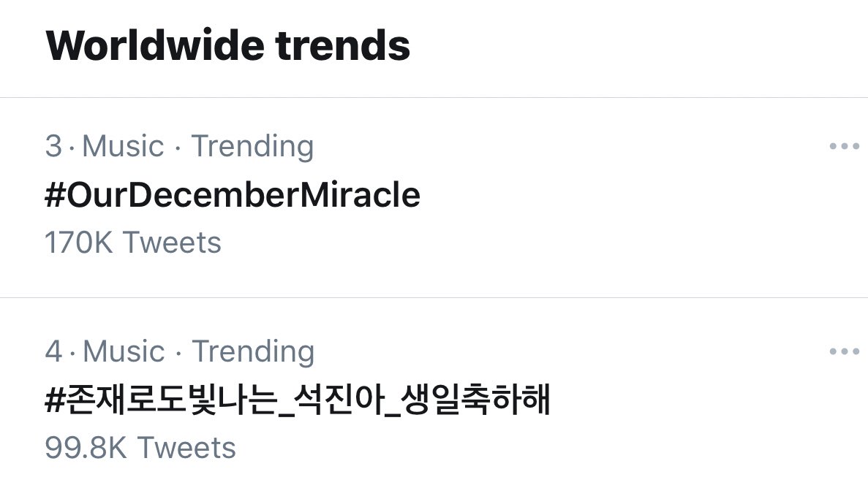868x488 pixels.
Task: Open more options for #OurDecemberMiracle trend
Action: (x=844, y=147)
